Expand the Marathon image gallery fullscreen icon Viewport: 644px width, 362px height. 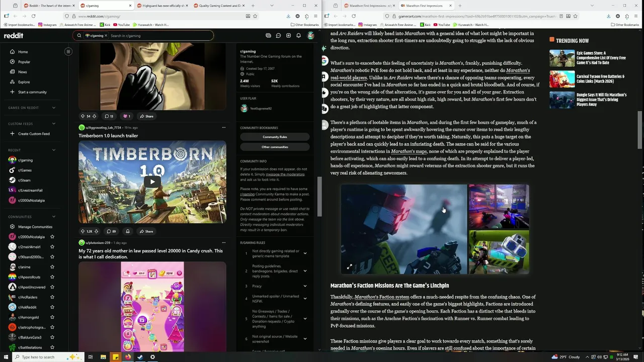click(x=350, y=267)
